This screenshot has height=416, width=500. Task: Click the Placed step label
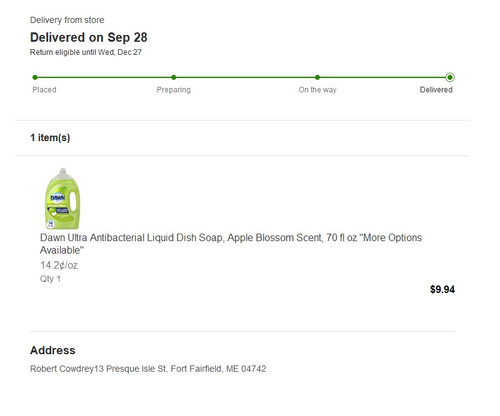tap(44, 90)
